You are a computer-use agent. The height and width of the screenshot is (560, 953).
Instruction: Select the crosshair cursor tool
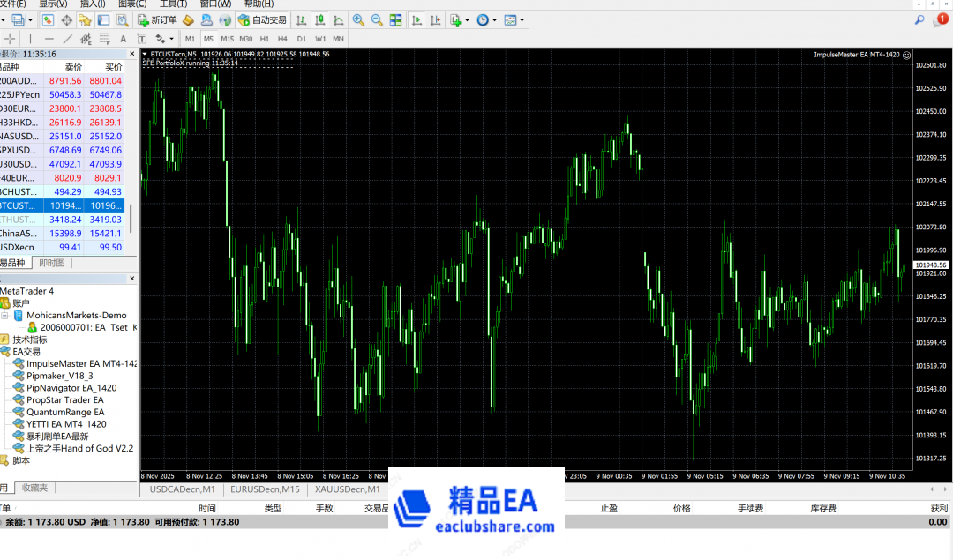(11, 39)
